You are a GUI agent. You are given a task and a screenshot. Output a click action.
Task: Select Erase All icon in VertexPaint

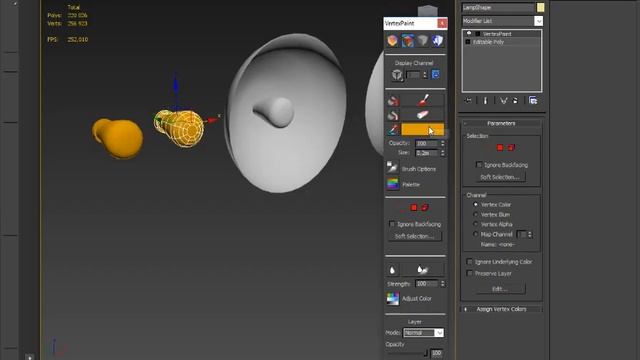393,115
